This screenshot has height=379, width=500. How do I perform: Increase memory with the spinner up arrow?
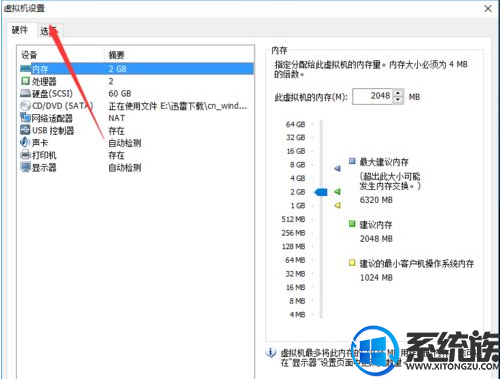pos(398,93)
